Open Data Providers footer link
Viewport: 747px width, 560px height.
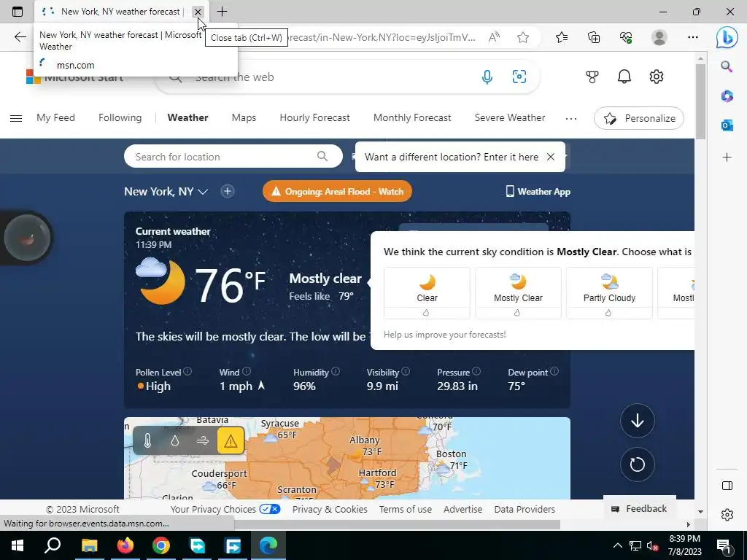525,509
